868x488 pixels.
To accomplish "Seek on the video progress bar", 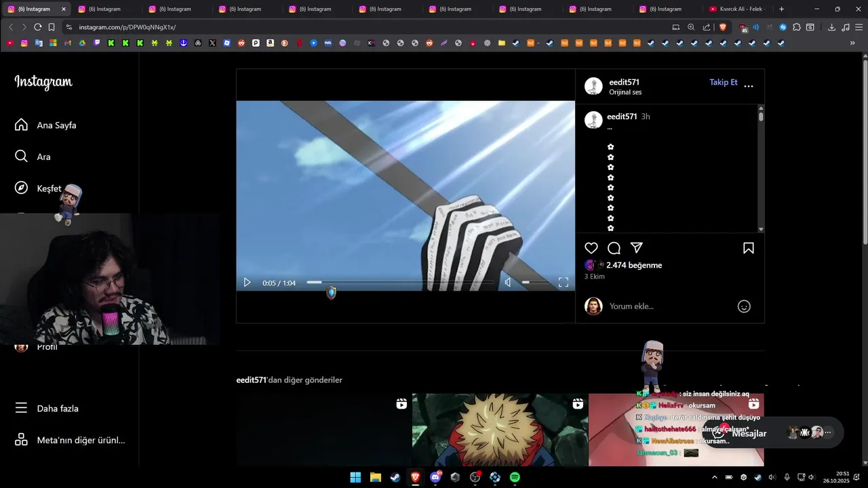I will [400, 282].
